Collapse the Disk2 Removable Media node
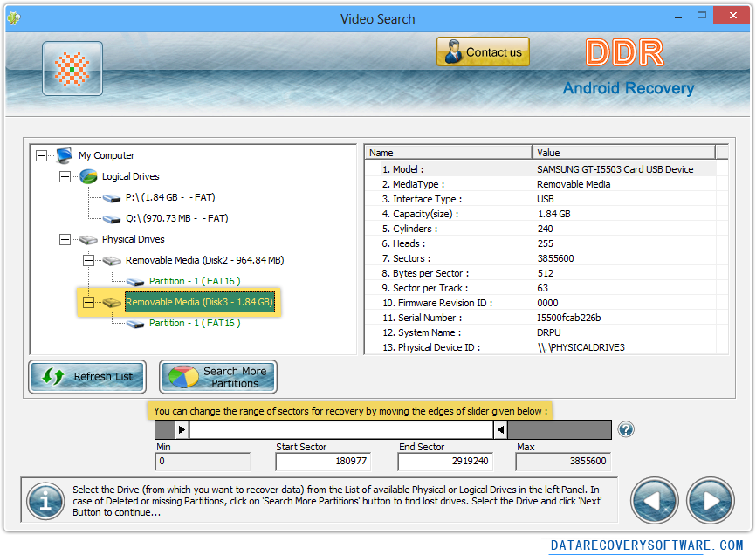Image resolution: width=756 pixels, height=555 pixels. click(x=89, y=261)
